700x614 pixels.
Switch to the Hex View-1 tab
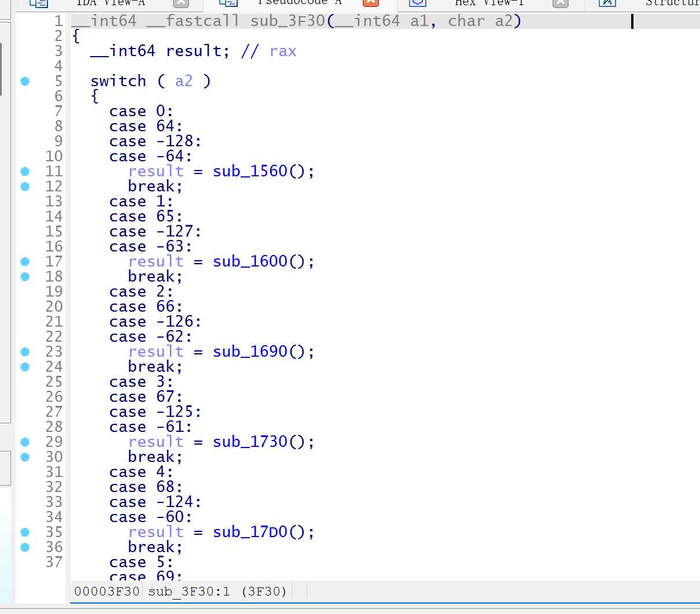489,3
